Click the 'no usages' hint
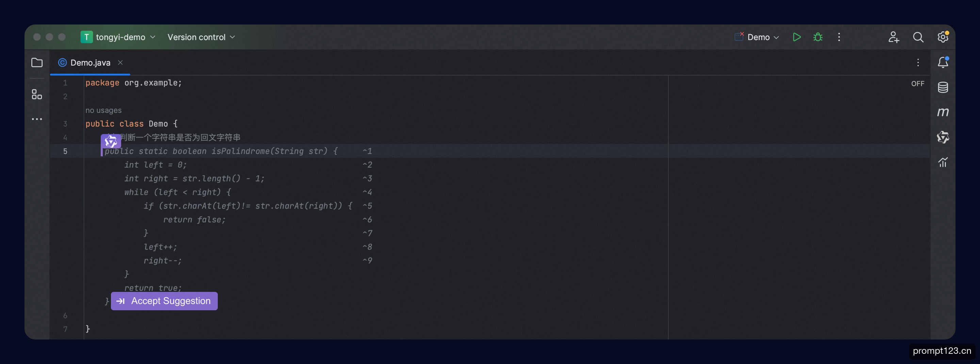 tap(103, 110)
